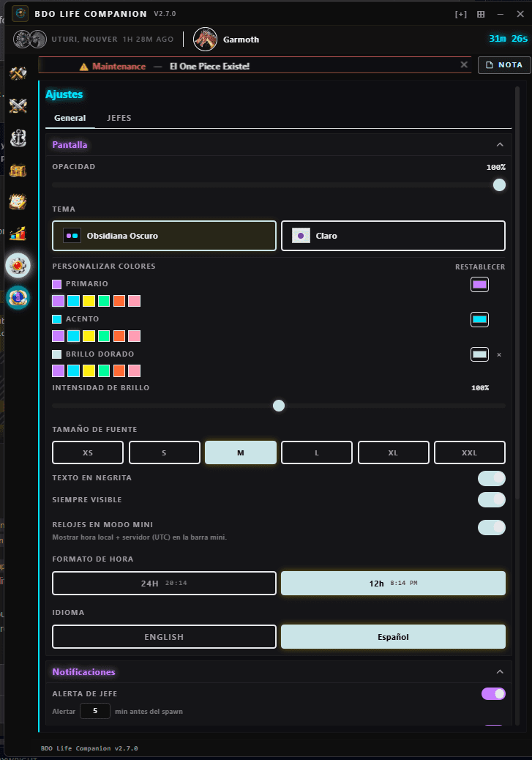This screenshot has width=532, height=760.
Task: Pick pink swatch in Primario row
Action: pyautogui.click(x=134, y=301)
